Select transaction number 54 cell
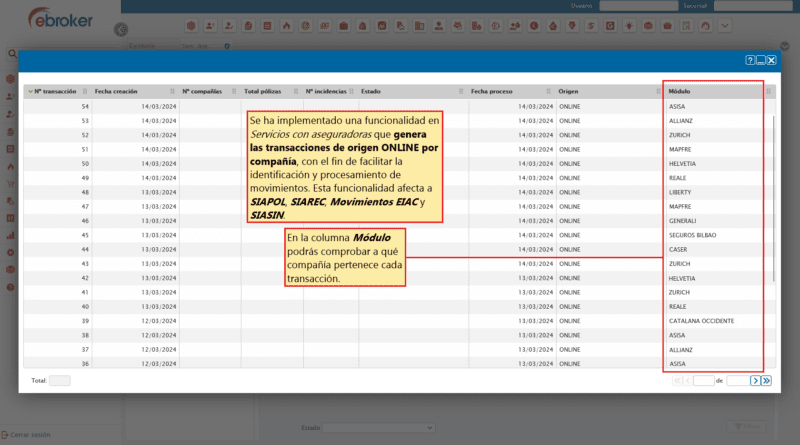The image size is (800, 445). click(85, 107)
